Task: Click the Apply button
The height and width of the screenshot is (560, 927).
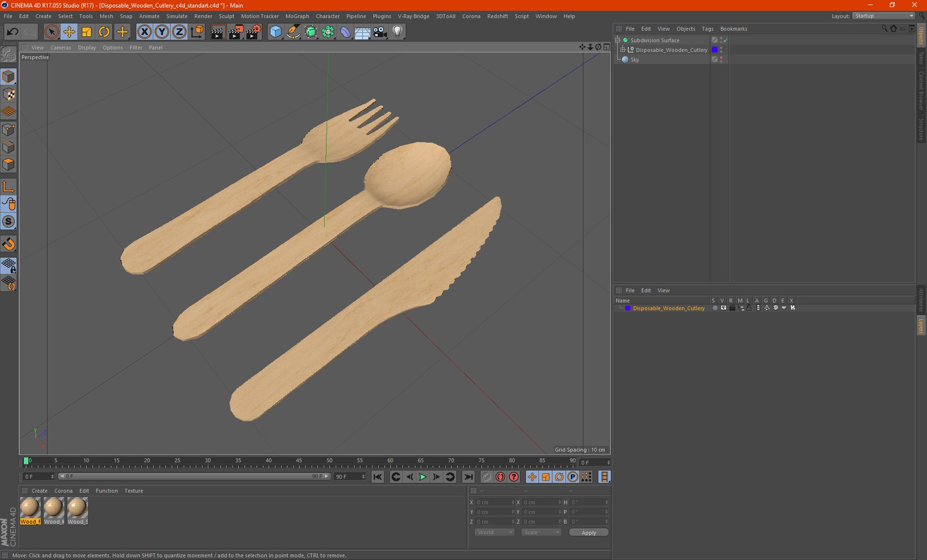Action: pos(588,533)
